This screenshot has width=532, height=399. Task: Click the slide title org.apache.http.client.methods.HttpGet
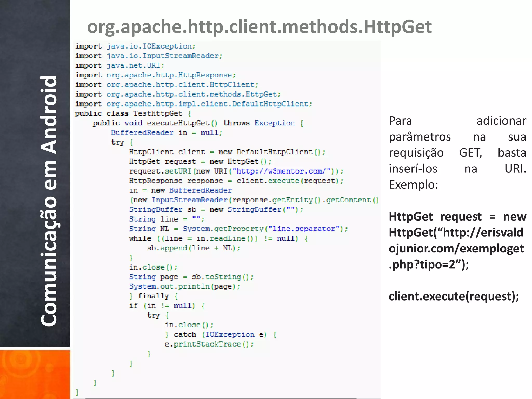coord(259,27)
